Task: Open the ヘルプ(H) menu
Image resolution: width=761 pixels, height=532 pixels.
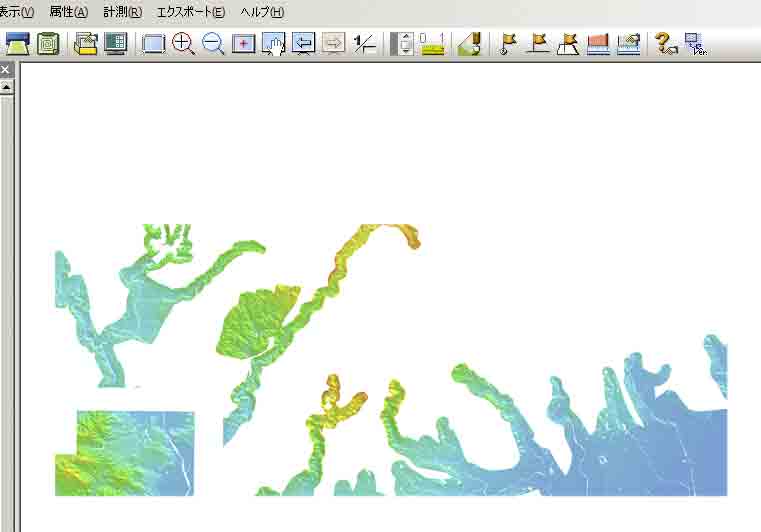Action: (262, 12)
